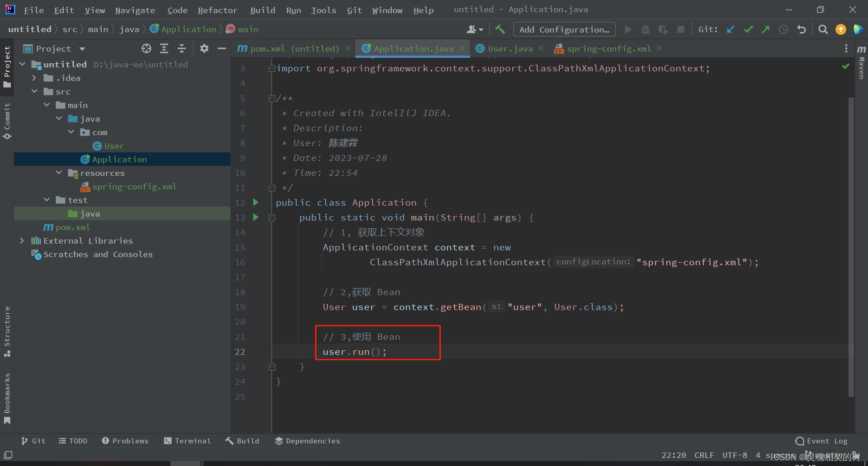This screenshot has height=466, width=868.
Task: Select User class in project tree
Action: [x=114, y=146]
